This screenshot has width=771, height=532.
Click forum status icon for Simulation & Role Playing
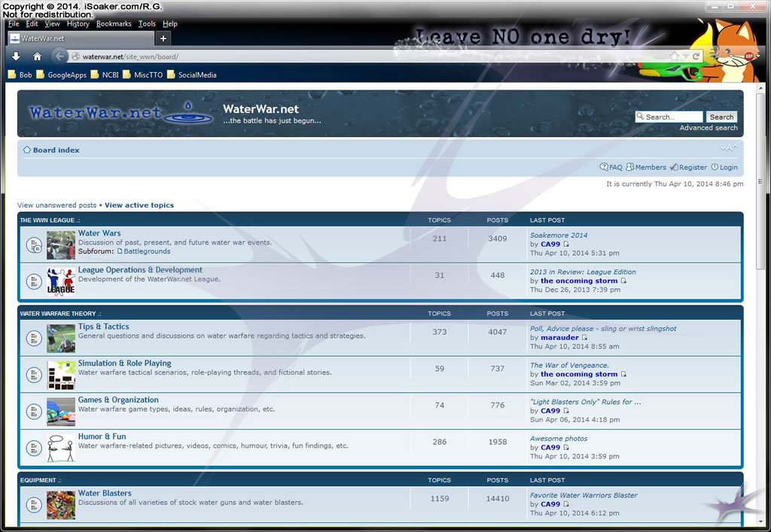coord(34,375)
